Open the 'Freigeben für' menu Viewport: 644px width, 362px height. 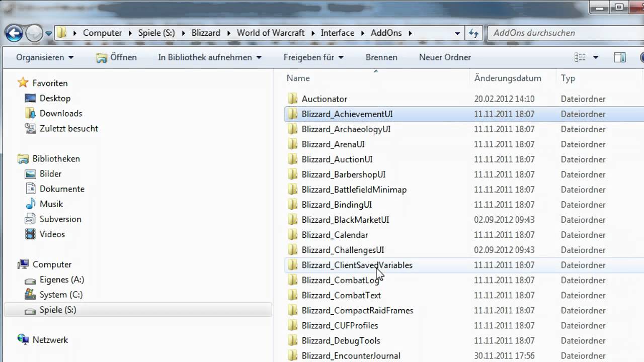[313, 57]
